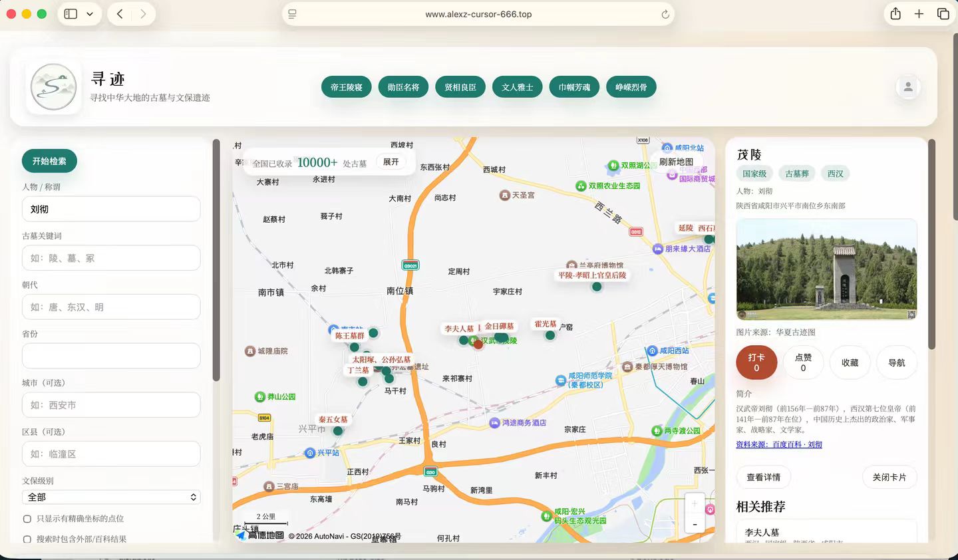Open the 文保级别 dropdown showing 全部
Viewport: 958px width, 560px height.
111,497
